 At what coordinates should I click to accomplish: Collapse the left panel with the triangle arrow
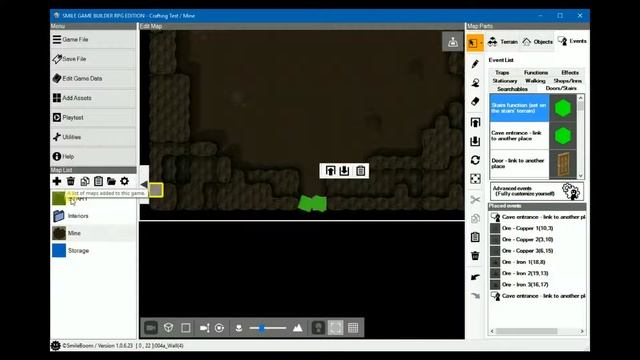[144, 184]
